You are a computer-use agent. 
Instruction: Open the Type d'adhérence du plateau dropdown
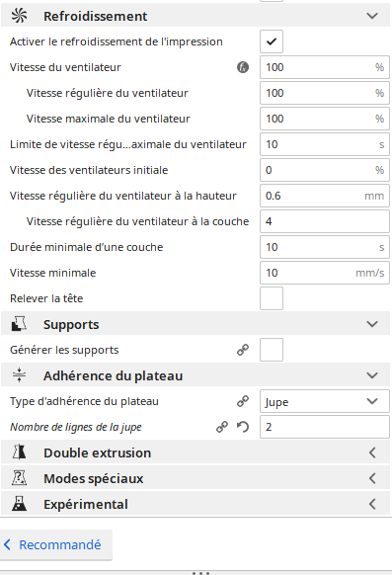(325, 401)
